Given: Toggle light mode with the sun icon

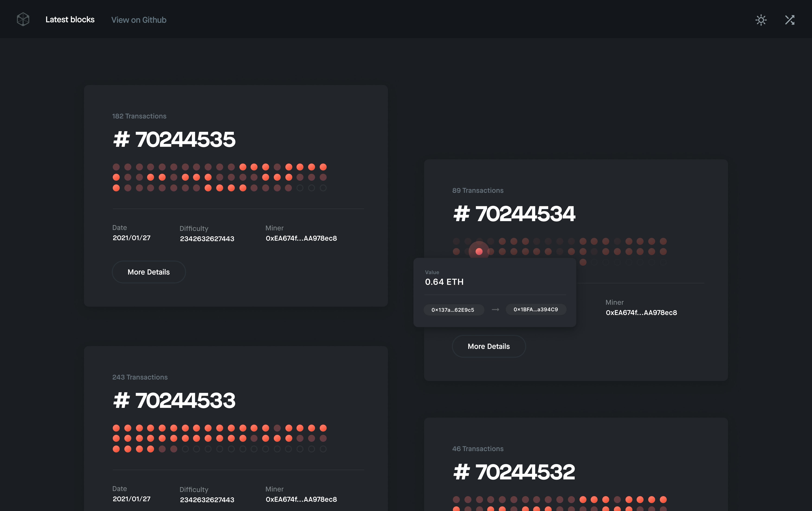Looking at the screenshot, I should point(761,20).
